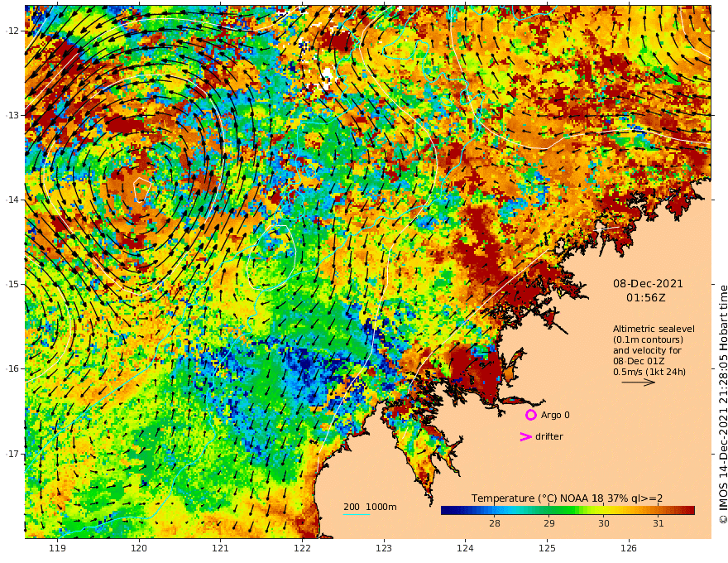Click the 'drifter' legend label
Image resolution: width=728 pixels, height=563 pixels.
(548, 436)
